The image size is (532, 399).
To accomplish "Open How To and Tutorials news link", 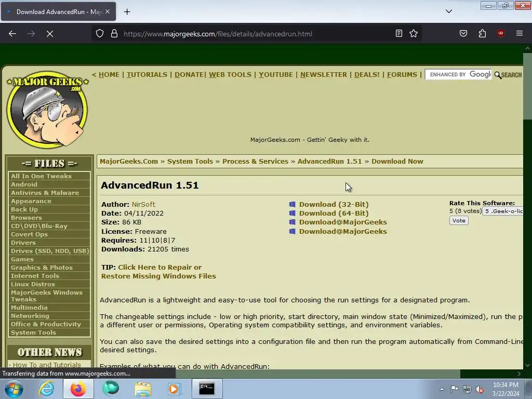I will pyautogui.click(x=47, y=365).
